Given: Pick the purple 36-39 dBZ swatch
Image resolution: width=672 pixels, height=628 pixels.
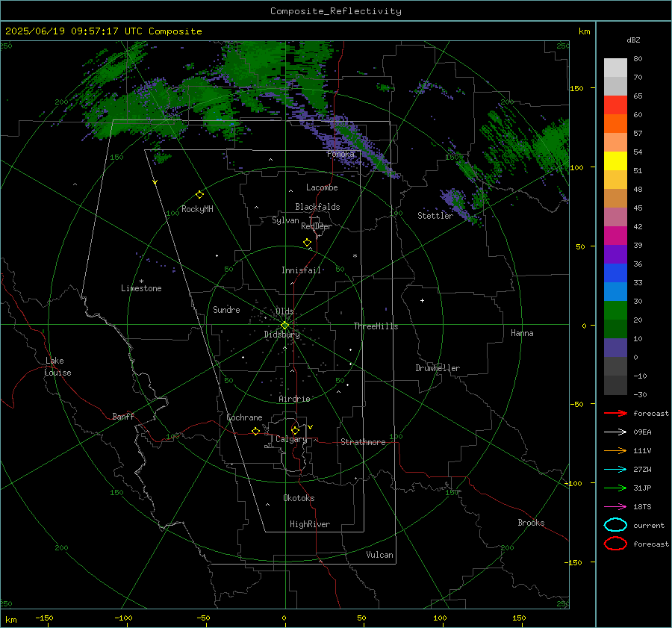Looking at the screenshot, I should click(615, 254).
